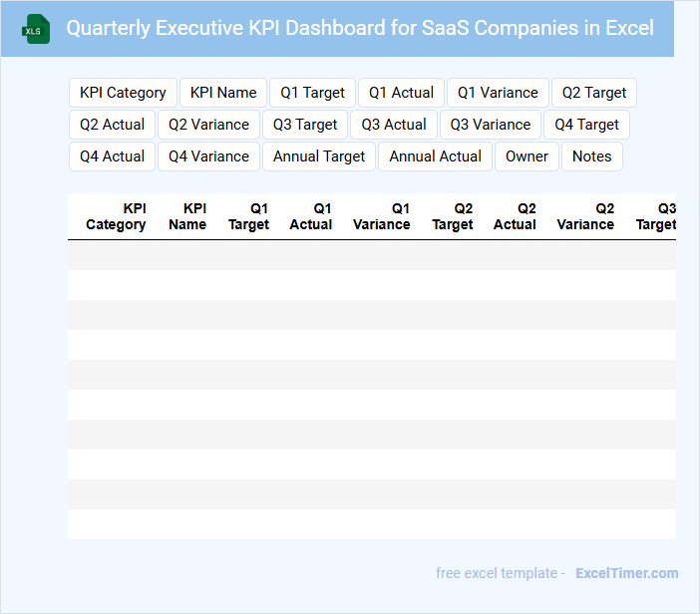
Task: Click the Q2 Target tag
Action: [594, 93]
